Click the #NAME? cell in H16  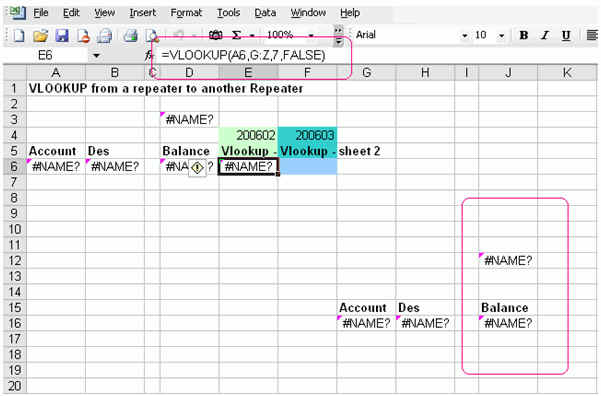(x=425, y=324)
